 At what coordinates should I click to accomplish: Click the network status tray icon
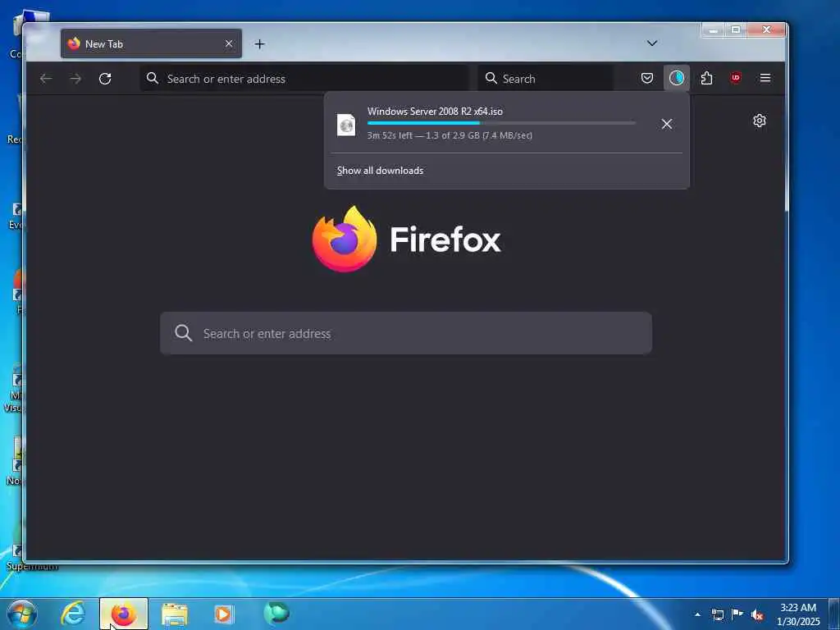point(717,614)
